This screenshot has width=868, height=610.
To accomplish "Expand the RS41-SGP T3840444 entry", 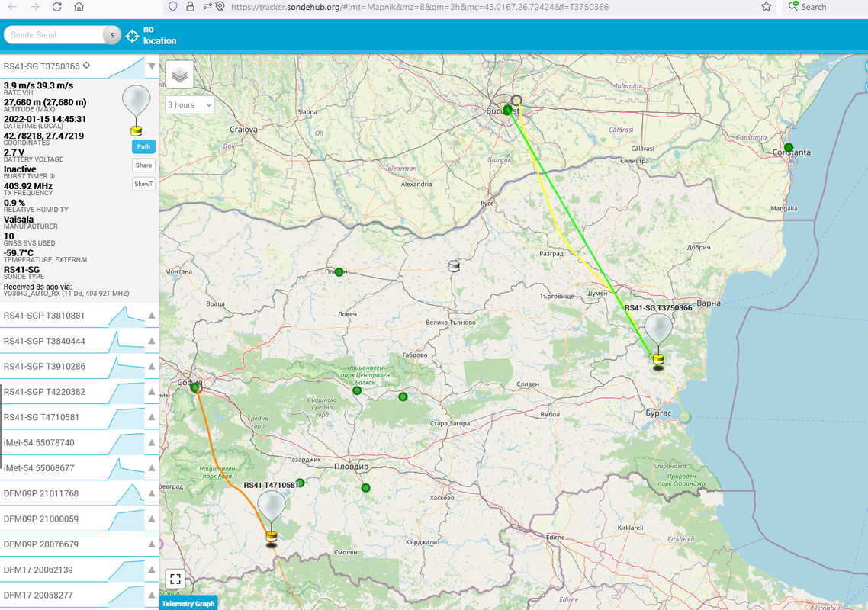I will (152, 341).
